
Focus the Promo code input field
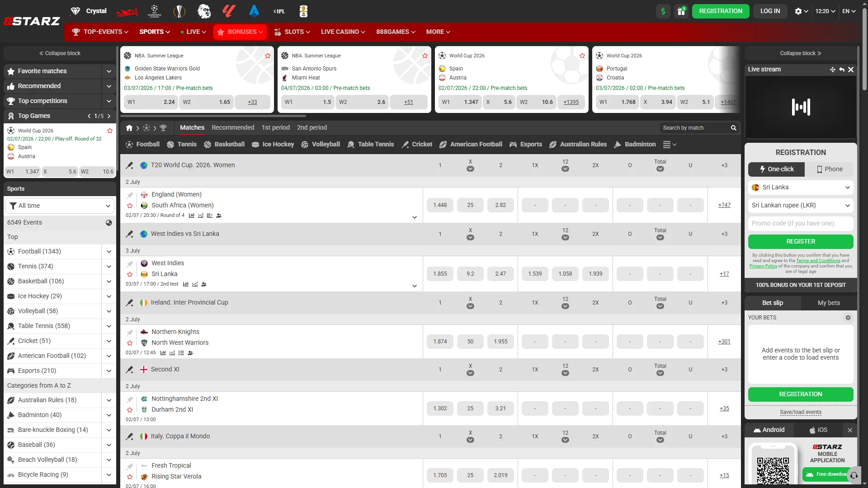pyautogui.click(x=801, y=224)
